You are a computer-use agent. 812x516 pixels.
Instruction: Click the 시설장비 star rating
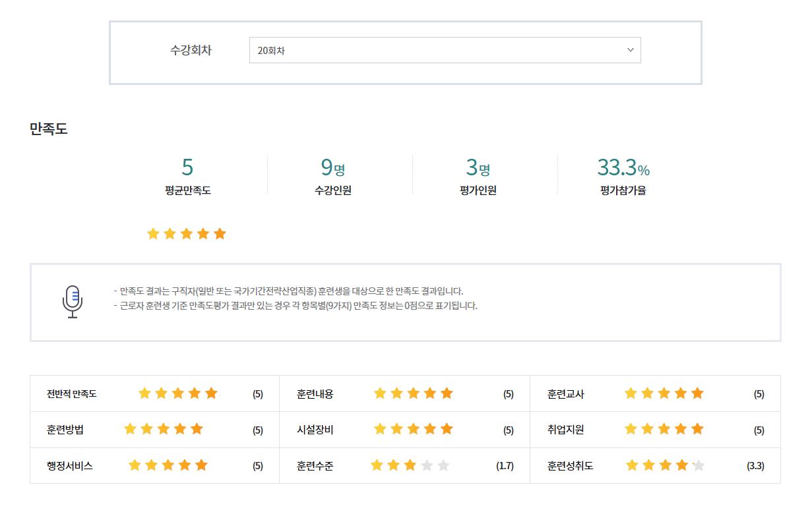(413, 430)
